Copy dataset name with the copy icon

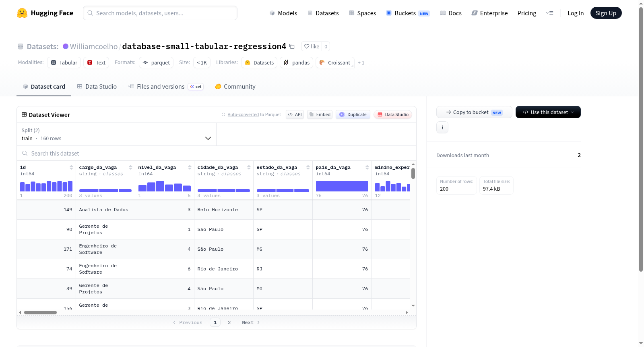click(292, 46)
